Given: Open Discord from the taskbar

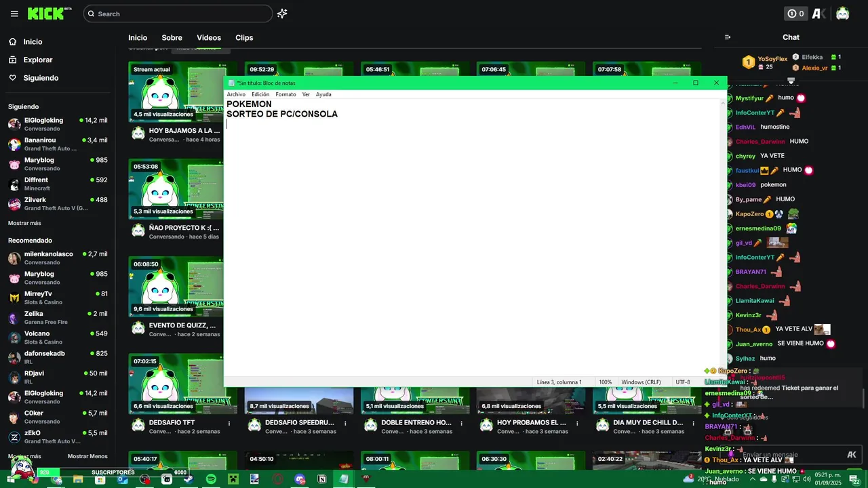Looking at the screenshot, I should [x=300, y=479].
